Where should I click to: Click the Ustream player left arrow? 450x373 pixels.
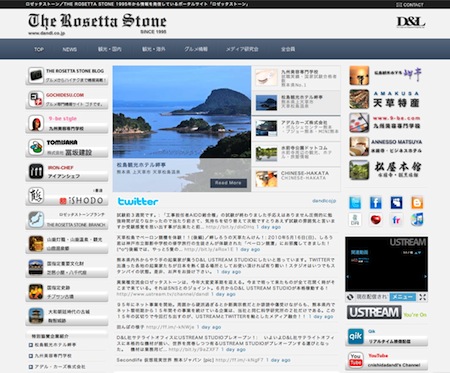coord(348,276)
